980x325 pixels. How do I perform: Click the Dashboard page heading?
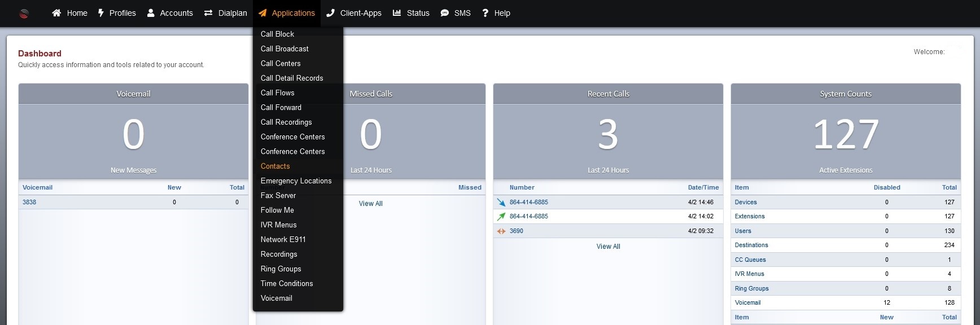coord(40,54)
